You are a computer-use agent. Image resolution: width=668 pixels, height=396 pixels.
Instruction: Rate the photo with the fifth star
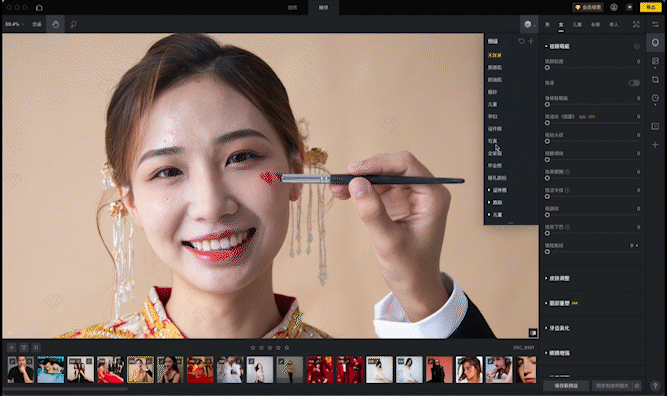click(286, 347)
